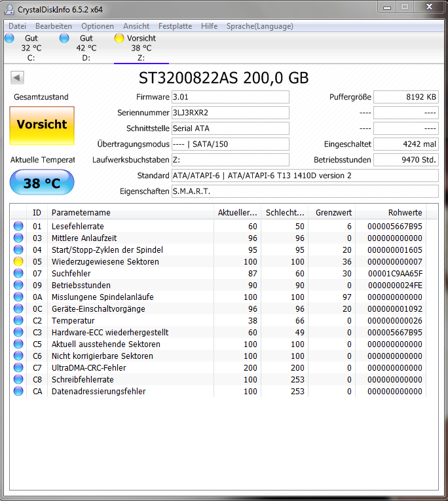448x501 pixels.
Task: Click the CrystalDiskInfo title bar app icon
Action: coord(9,10)
